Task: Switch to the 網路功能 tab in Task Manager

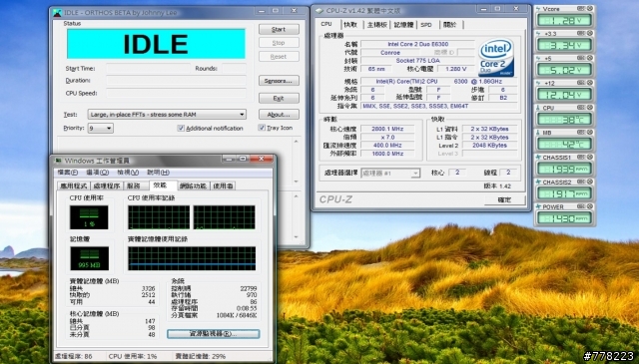Action: click(193, 185)
